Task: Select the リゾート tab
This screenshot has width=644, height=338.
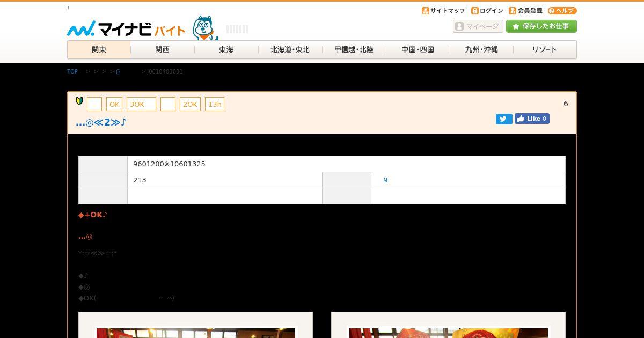Action: pyautogui.click(x=545, y=49)
